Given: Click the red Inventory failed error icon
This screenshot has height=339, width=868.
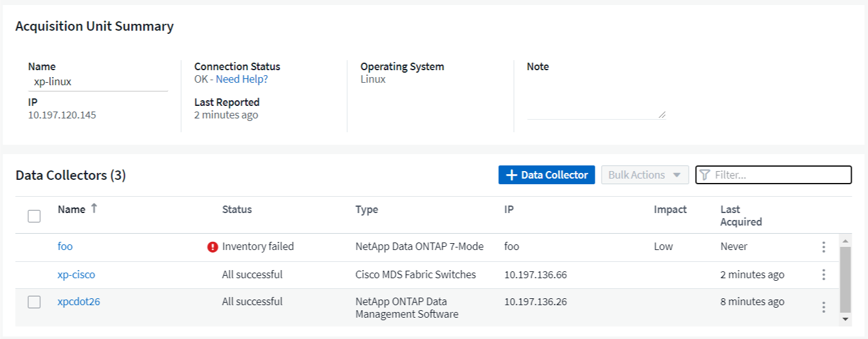Looking at the screenshot, I should click(212, 247).
